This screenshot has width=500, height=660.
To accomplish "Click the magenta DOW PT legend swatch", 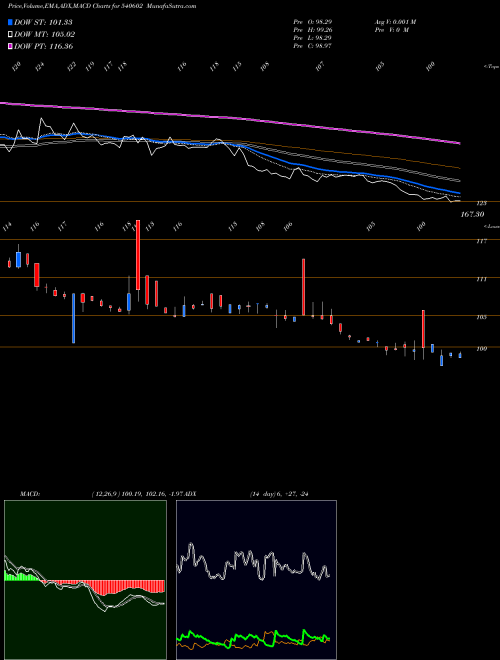I will click(x=11, y=46).
